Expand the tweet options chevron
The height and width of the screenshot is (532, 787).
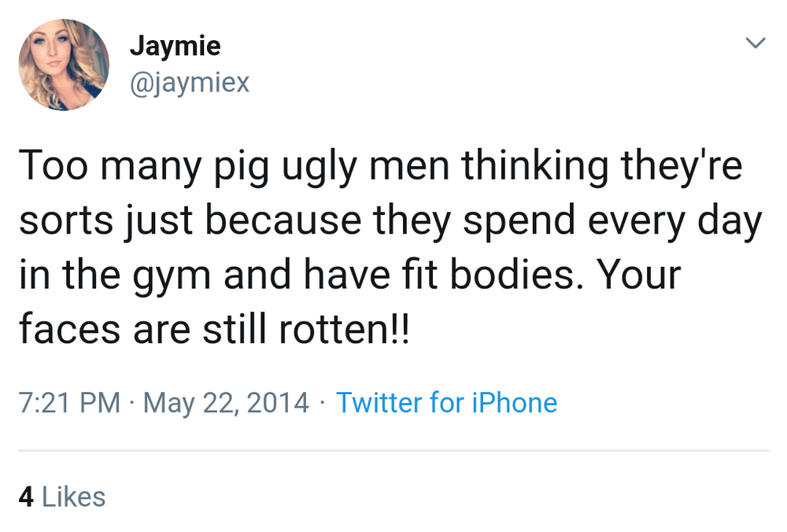pyautogui.click(x=755, y=43)
